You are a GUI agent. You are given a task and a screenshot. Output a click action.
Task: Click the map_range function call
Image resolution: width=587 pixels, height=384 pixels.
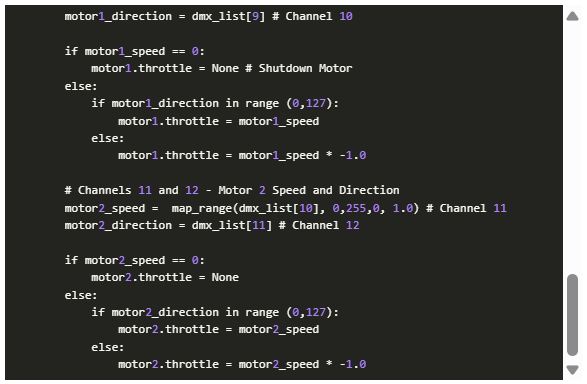tap(295, 208)
